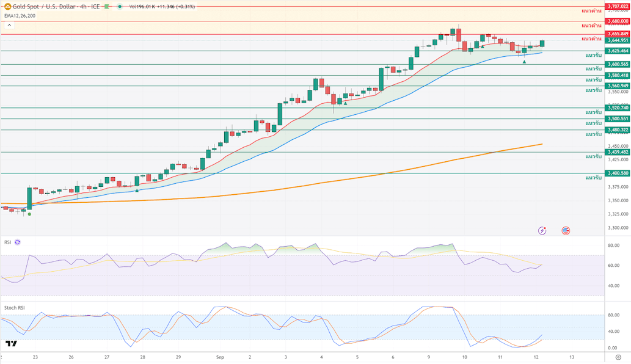
Task: Click the 3,400.580 support price label
Action: pyautogui.click(x=618, y=173)
